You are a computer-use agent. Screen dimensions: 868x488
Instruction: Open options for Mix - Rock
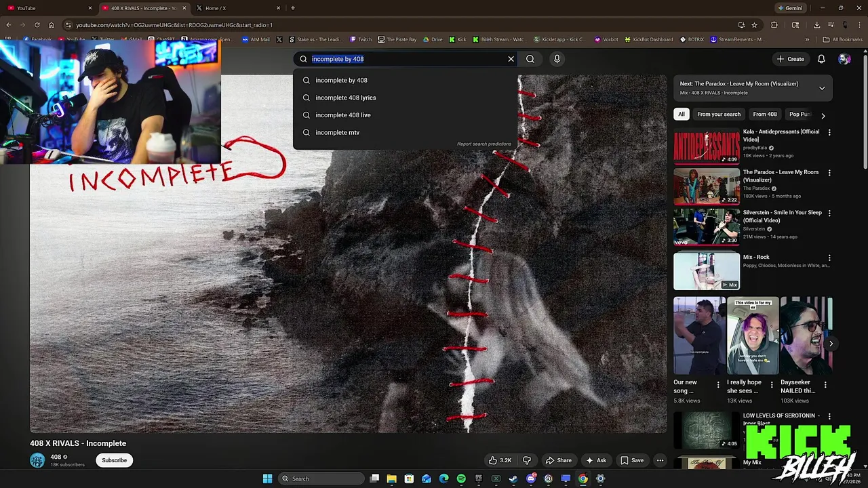pos(829,258)
